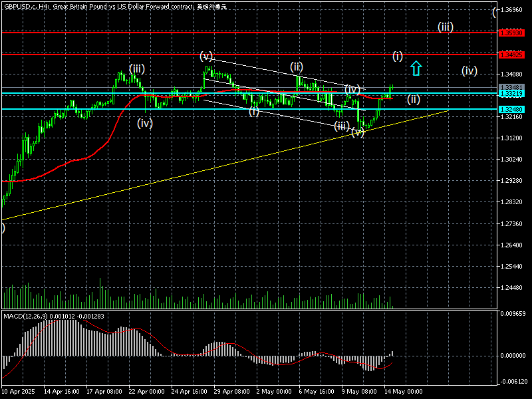Viewport: 532px width, 399px height.
Task: Select the 14 May 00:00 time label
Action: point(403,392)
